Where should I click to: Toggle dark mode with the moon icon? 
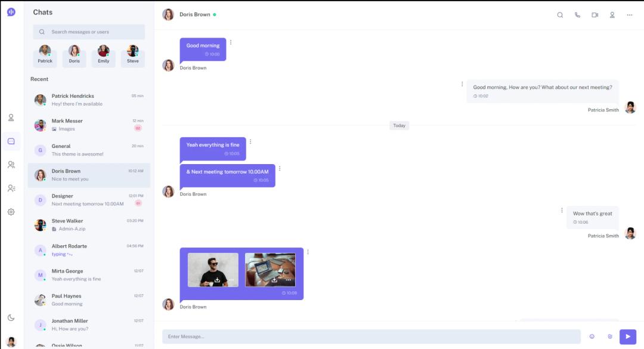11,317
